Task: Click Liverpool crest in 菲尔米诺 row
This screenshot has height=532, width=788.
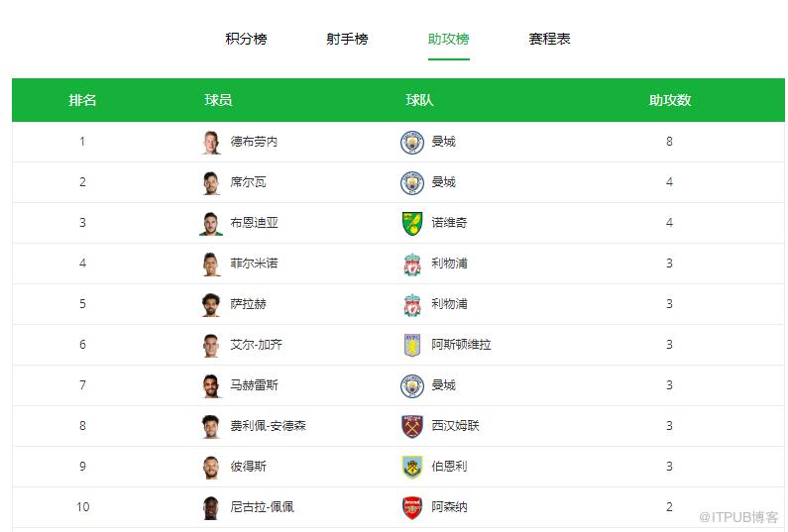Action: [412, 264]
